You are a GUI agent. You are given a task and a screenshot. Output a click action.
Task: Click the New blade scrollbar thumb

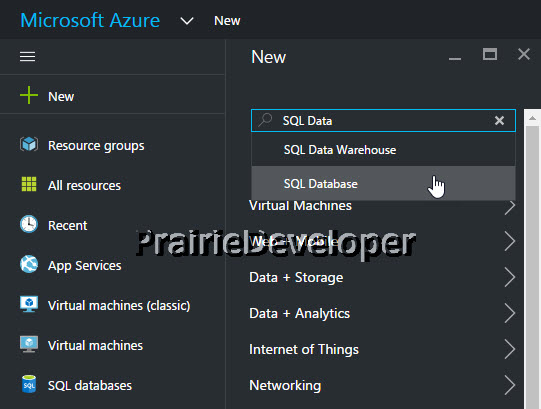(532, 267)
